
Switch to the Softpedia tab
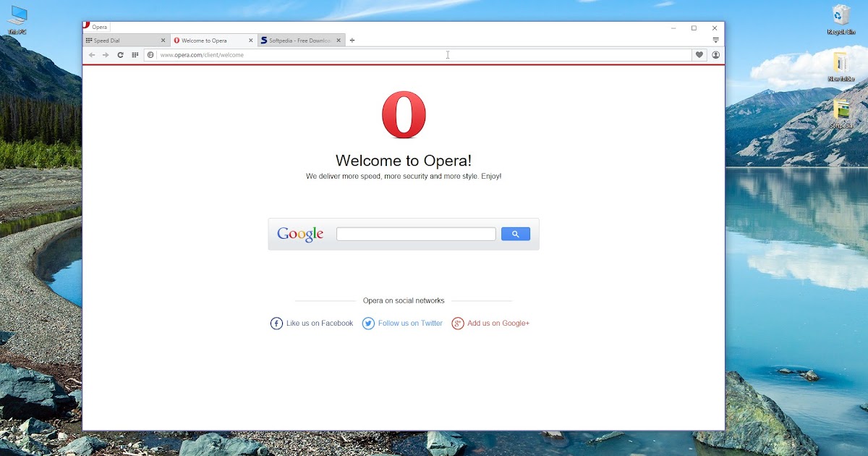301,41
